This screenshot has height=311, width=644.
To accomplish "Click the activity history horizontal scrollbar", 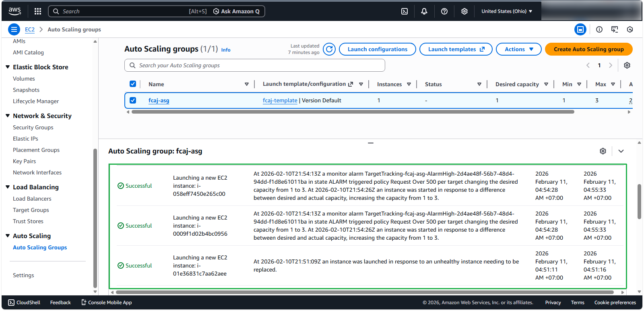I will click(365, 292).
